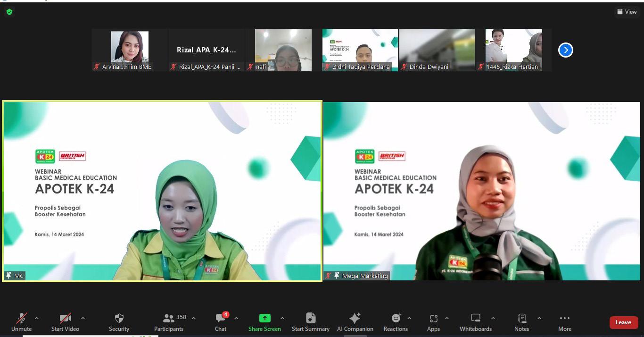Image resolution: width=644 pixels, height=337 pixels.
Task: Open the View layout menu
Action: 627,12
